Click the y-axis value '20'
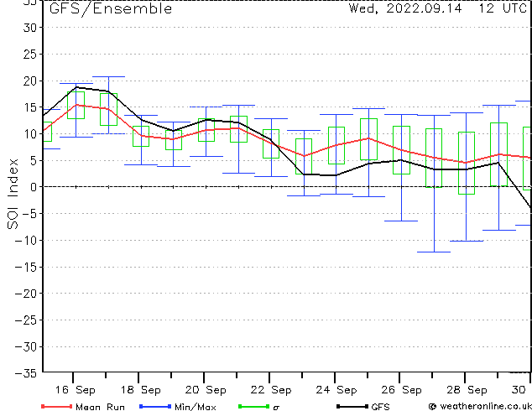This screenshot has height=411, width=532. (30, 81)
